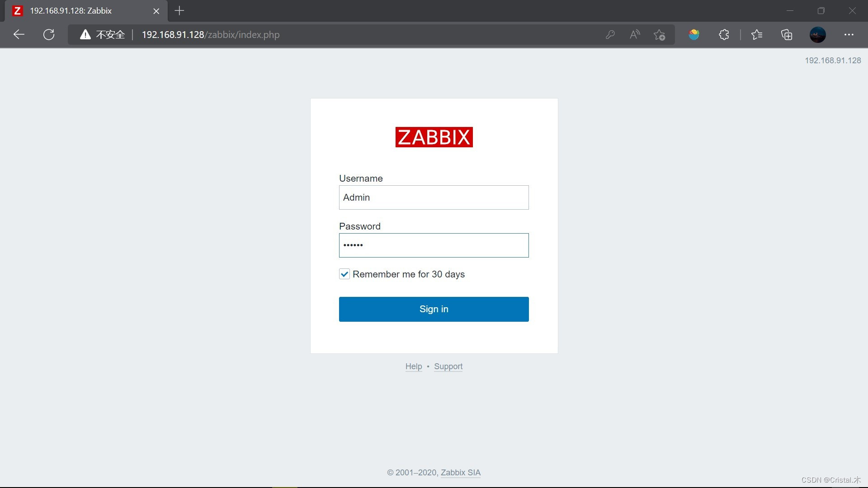Open the Favorites list icon
This screenshot has width=868, height=488.
pyautogui.click(x=756, y=34)
